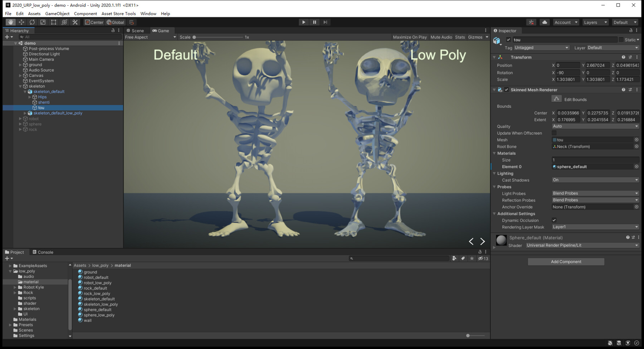Select the Scale tool
The height and width of the screenshot is (349, 644).
coord(43,22)
